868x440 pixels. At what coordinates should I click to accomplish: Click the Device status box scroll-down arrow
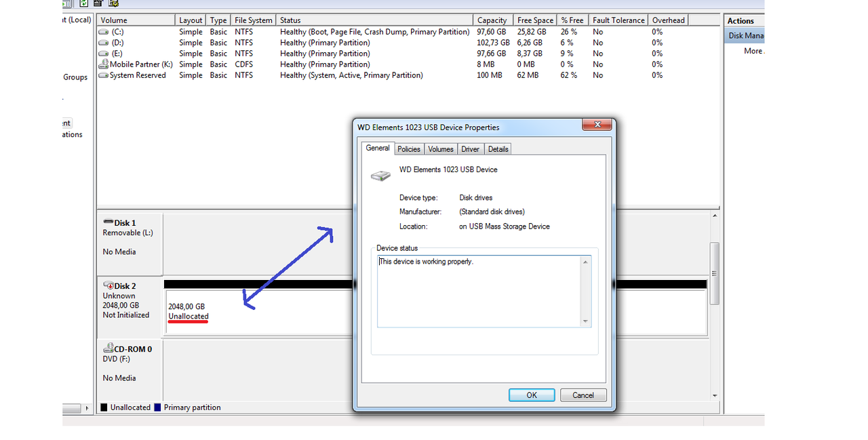tap(585, 321)
